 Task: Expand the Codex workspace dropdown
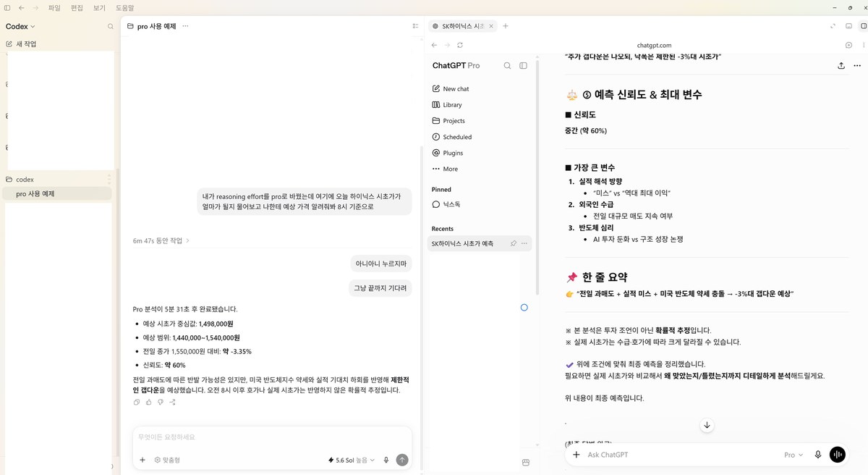20,26
